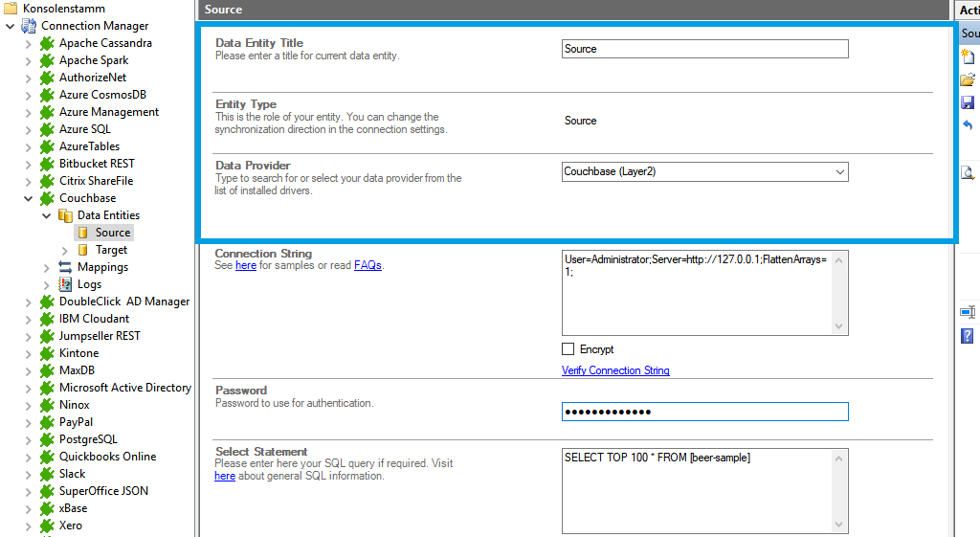Click into the Password field
The image size is (980, 537).
(704, 412)
